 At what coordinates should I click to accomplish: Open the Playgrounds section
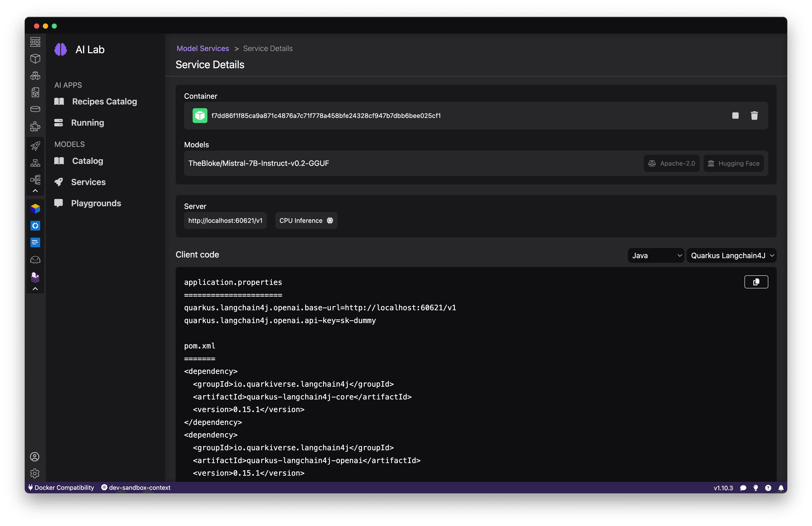click(x=96, y=203)
